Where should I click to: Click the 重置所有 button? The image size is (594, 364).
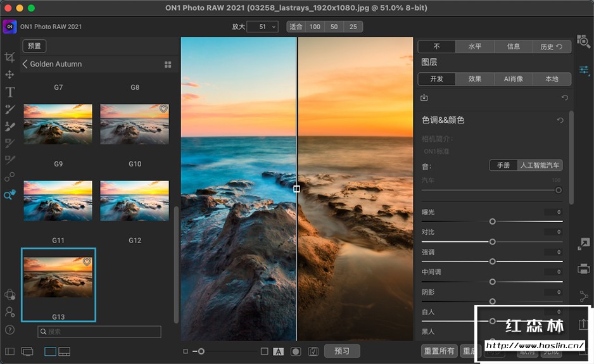pyautogui.click(x=439, y=351)
